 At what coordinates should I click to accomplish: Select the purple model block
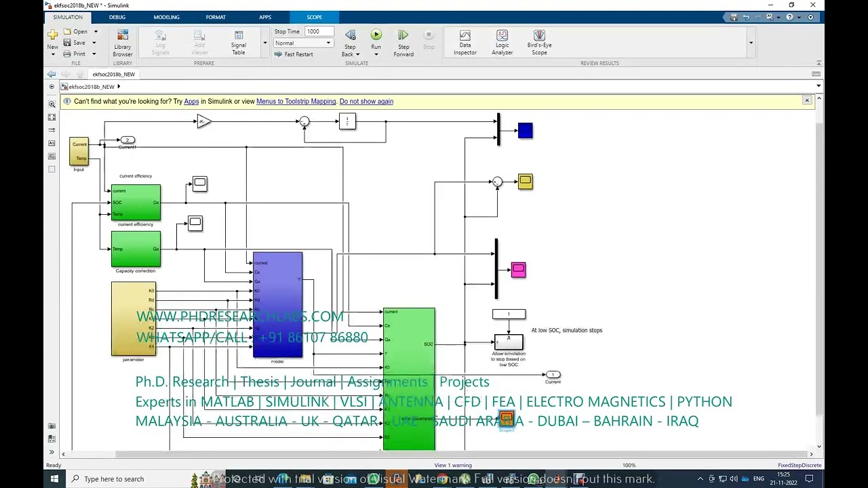point(277,305)
